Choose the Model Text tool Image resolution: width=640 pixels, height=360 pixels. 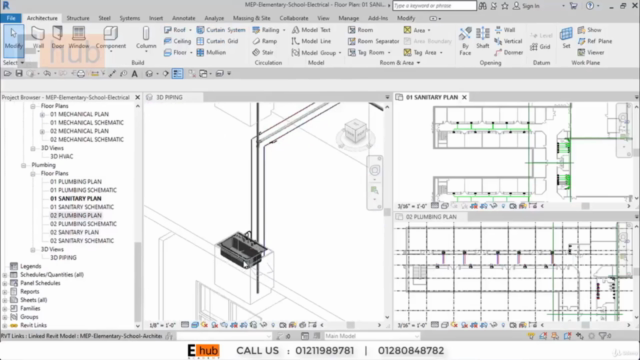pyautogui.click(x=311, y=30)
